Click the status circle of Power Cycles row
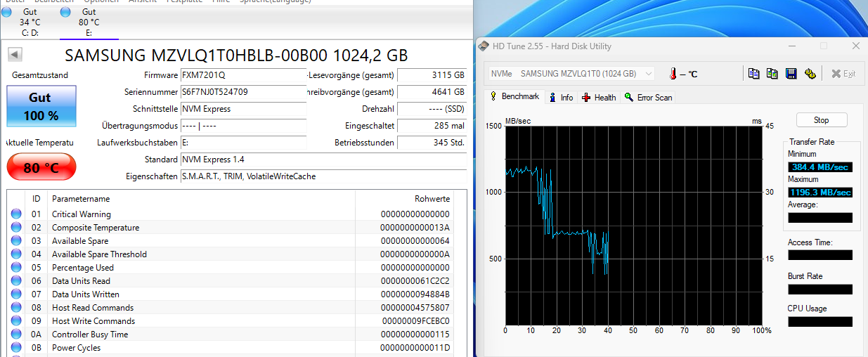The width and height of the screenshot is (868, 357). (x=16, y=348)
